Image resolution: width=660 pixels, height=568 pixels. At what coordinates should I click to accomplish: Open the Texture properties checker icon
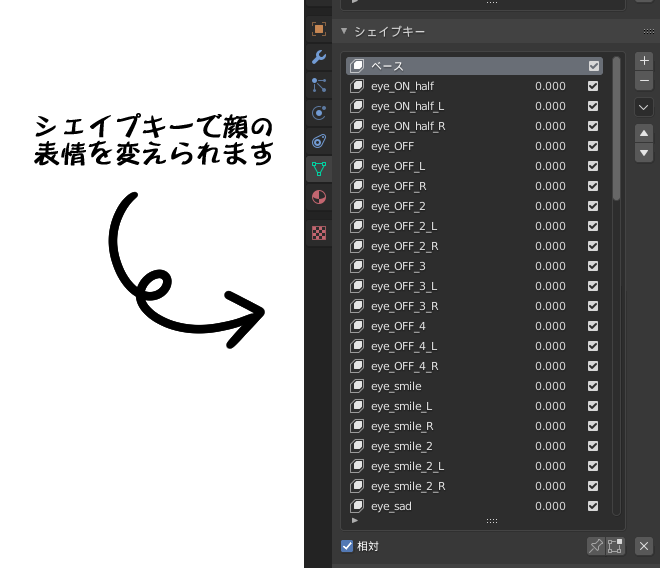(319, 233)
